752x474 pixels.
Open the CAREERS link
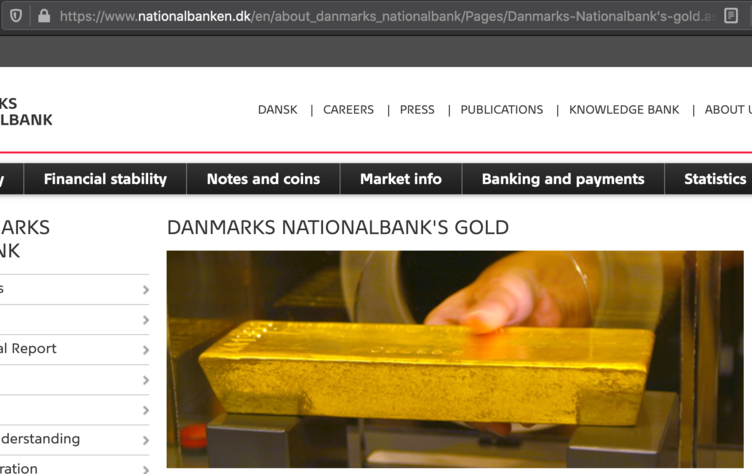(x=348, y=110)
